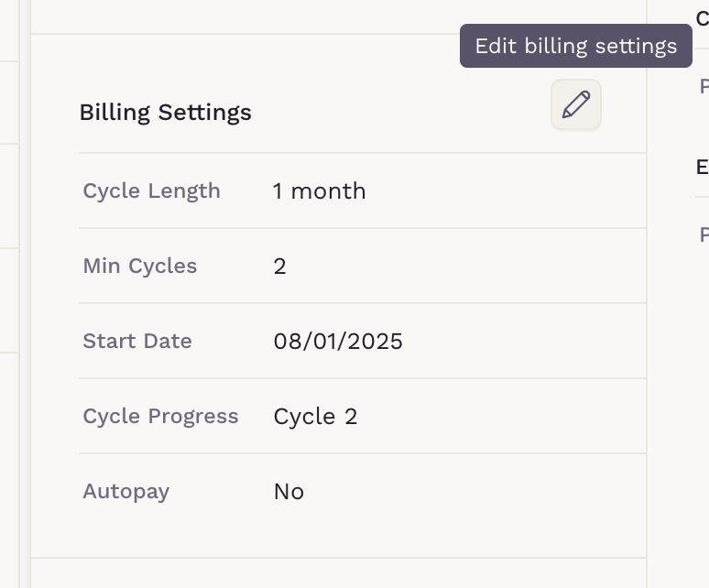Click the cut-off 'P' label under 'E' heading
This screenshot has width=709, height=588.
click(x=704, y=234)
